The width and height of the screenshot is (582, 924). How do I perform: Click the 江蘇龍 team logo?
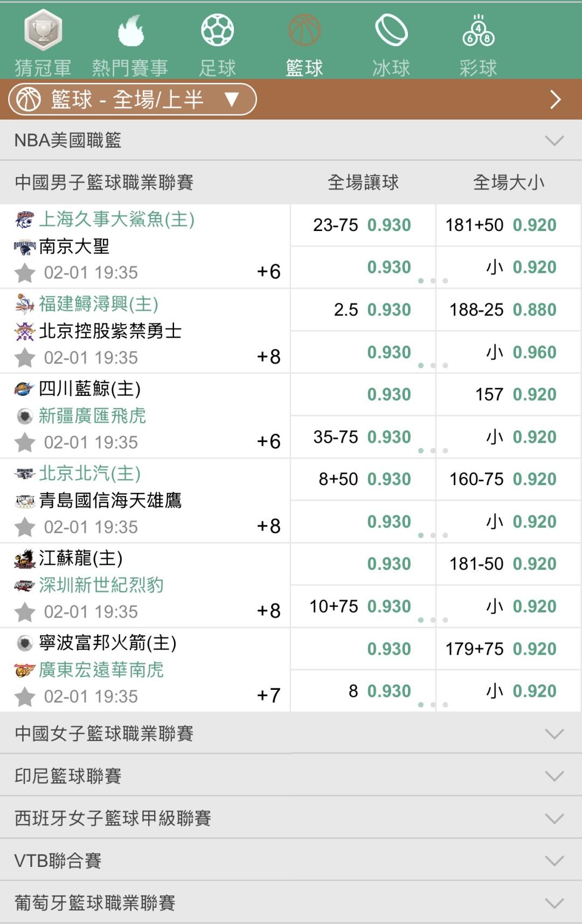tap(25, 558)
